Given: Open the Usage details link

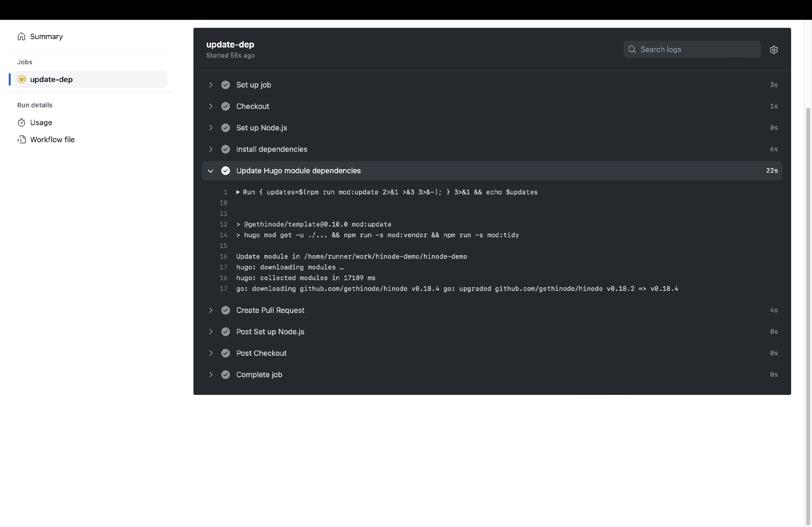Looking at the screenshot, I should 41,122.
